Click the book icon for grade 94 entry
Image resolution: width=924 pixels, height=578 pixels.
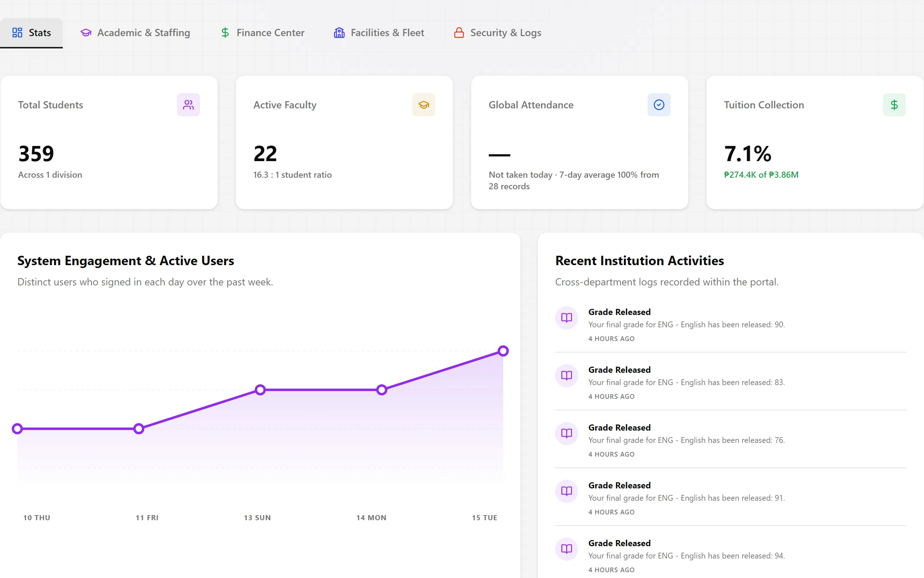pyautogui.click(x=567, y=549)
